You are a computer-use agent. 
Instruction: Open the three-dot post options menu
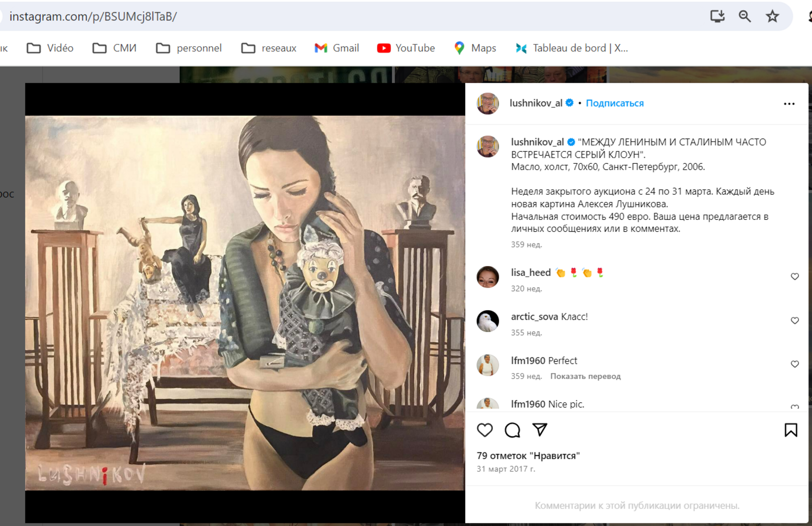(x=789, y=104)
